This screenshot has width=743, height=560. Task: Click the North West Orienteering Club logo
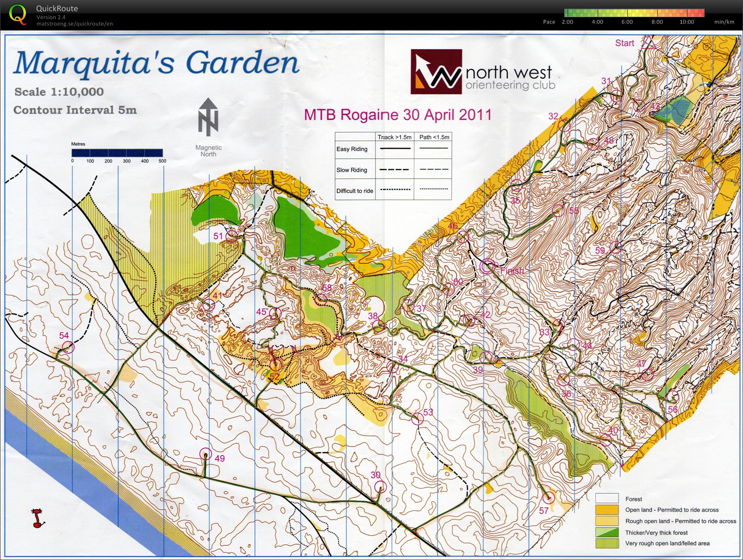[483, 72]
